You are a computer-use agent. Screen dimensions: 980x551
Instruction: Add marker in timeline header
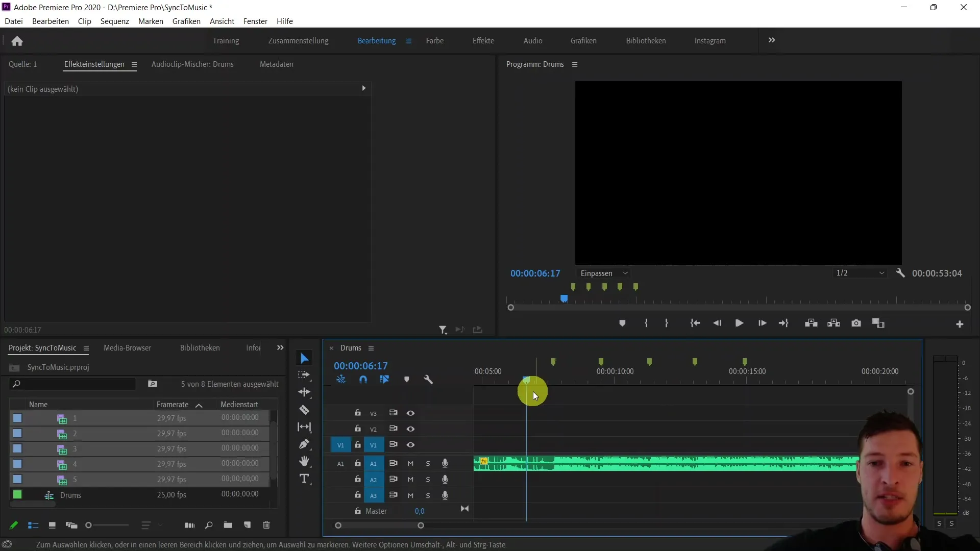coord(406,380)
